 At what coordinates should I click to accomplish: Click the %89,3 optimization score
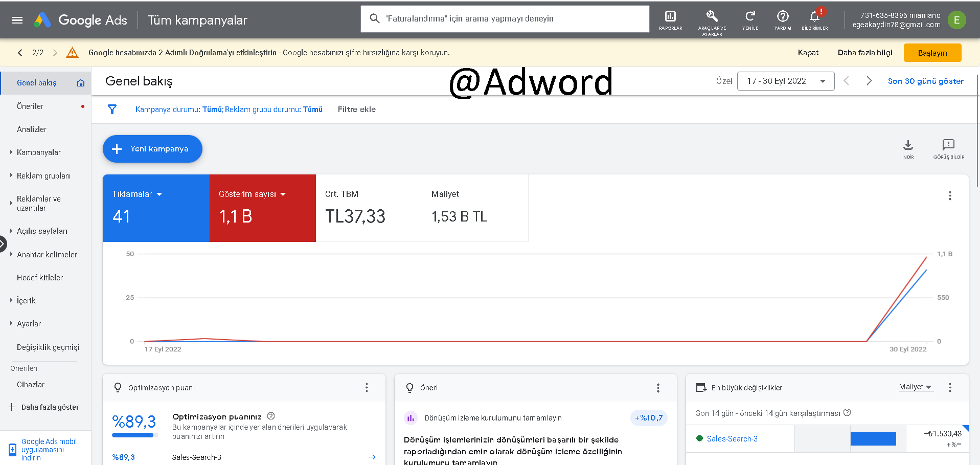(x=134, y=422)
